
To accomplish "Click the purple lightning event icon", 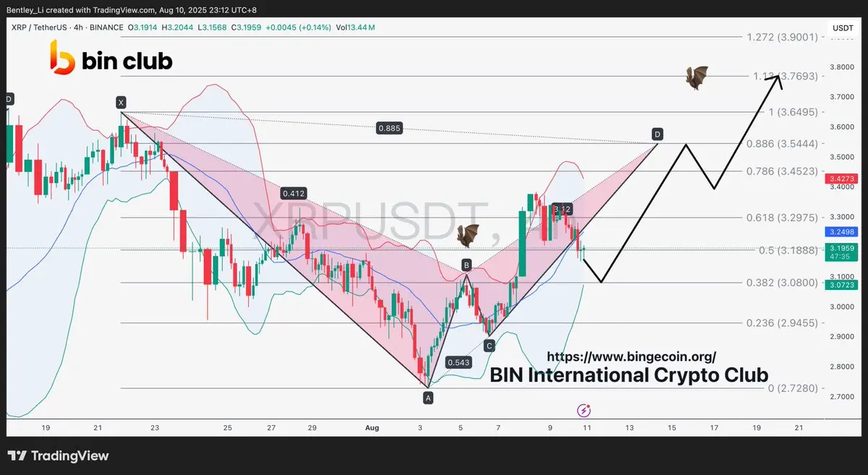I will [584, 411].
